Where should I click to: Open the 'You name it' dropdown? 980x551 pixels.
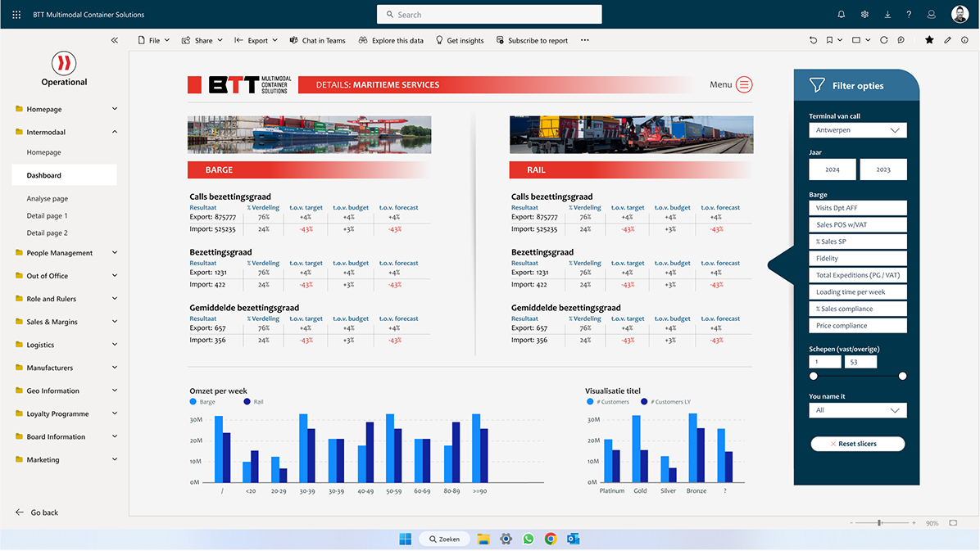coord(857,409)
